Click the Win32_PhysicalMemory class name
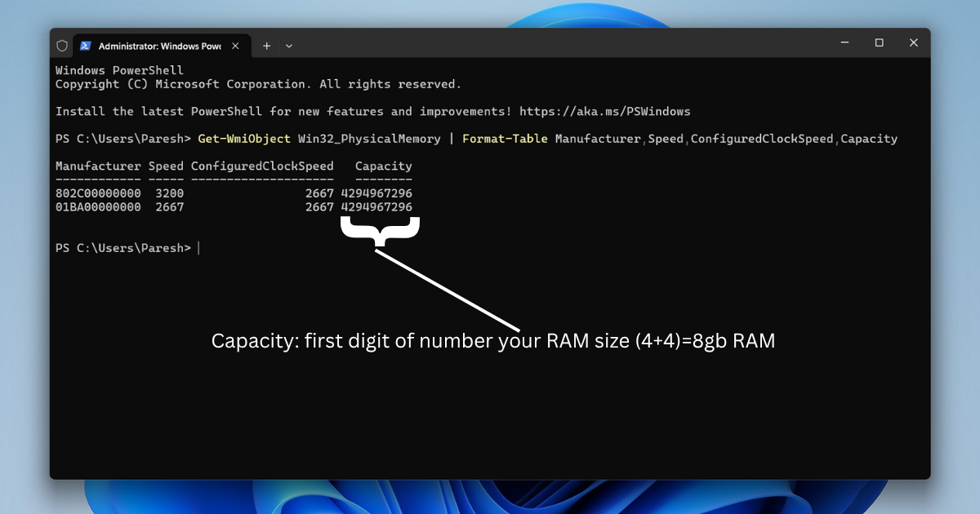980x514 pixels. point(368,139)
